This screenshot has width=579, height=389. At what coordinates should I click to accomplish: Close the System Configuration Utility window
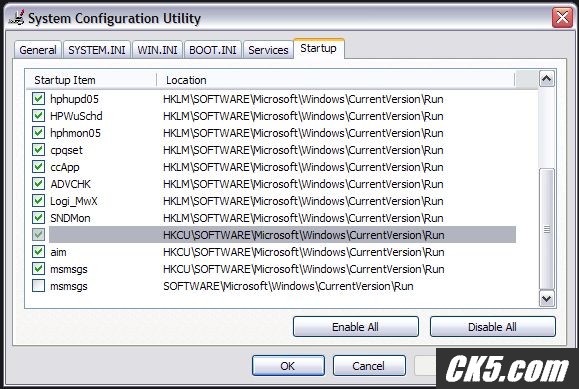coord(562,17)
